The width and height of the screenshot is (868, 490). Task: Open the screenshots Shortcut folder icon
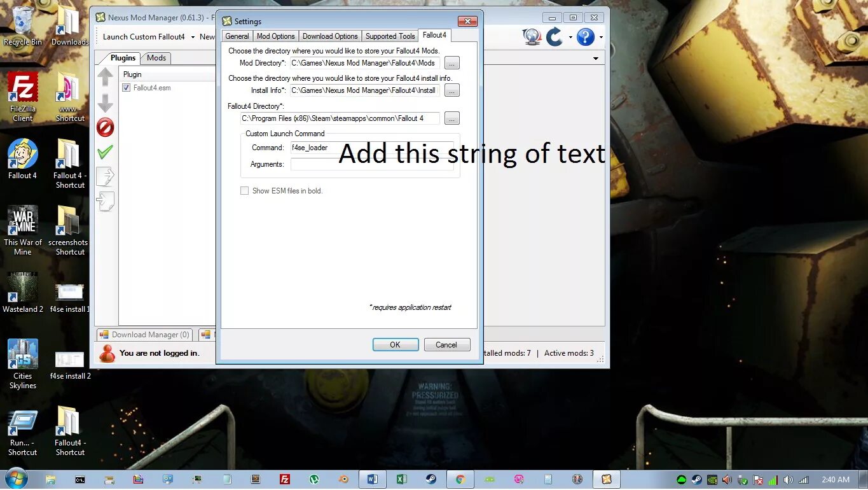click(x=68, y=230)
